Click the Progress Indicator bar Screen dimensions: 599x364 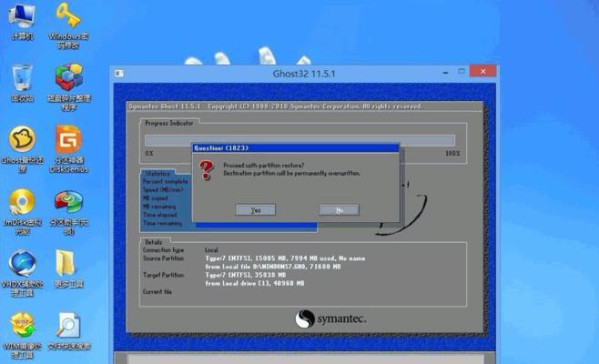click(x=299, y=140)
